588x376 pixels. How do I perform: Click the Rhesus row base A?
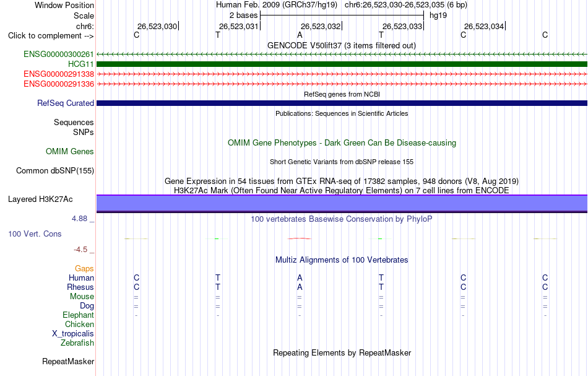[x=300, y=287]
